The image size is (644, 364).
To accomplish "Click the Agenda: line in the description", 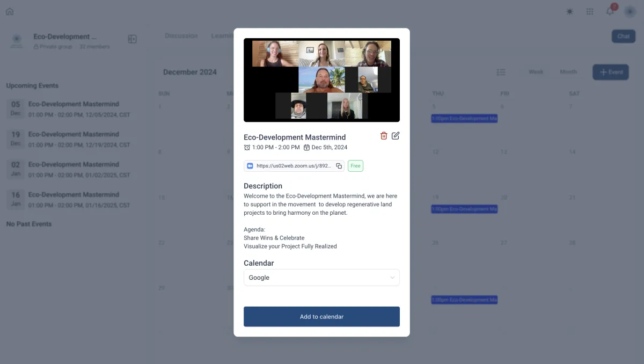I will pos(254,230).
